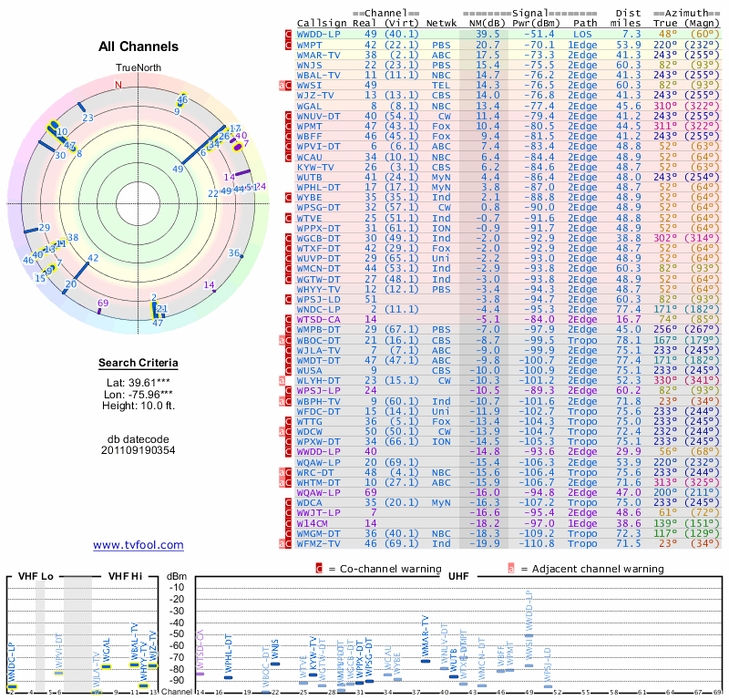
Task: Click the WMAR-TV marker in UHF spectrum chart
Action: [426, 661]
